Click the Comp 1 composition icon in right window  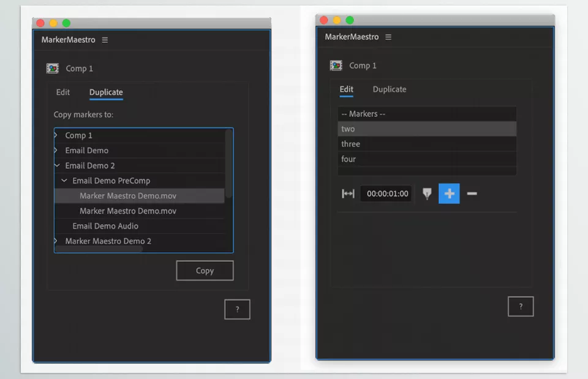(336, 66)
